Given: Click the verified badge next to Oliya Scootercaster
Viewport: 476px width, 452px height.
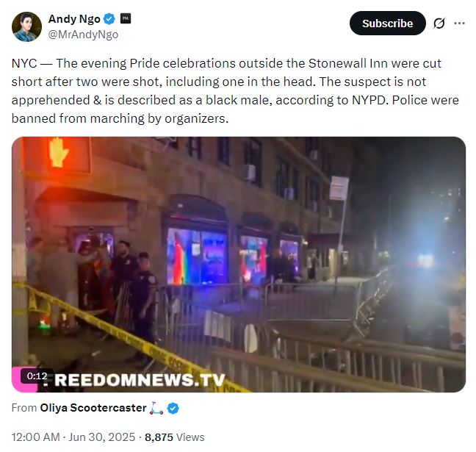Looking at the screenshot, I should (173, 408).
